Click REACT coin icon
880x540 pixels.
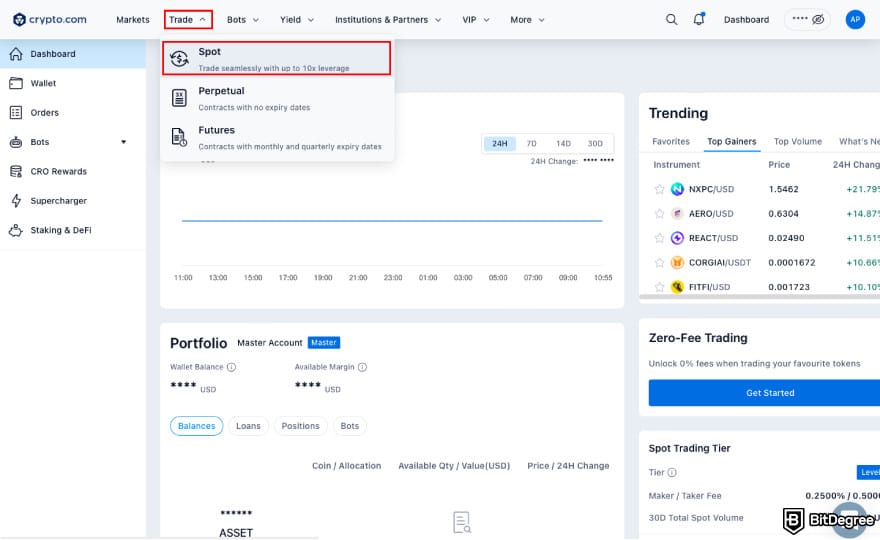coord(677,238)
